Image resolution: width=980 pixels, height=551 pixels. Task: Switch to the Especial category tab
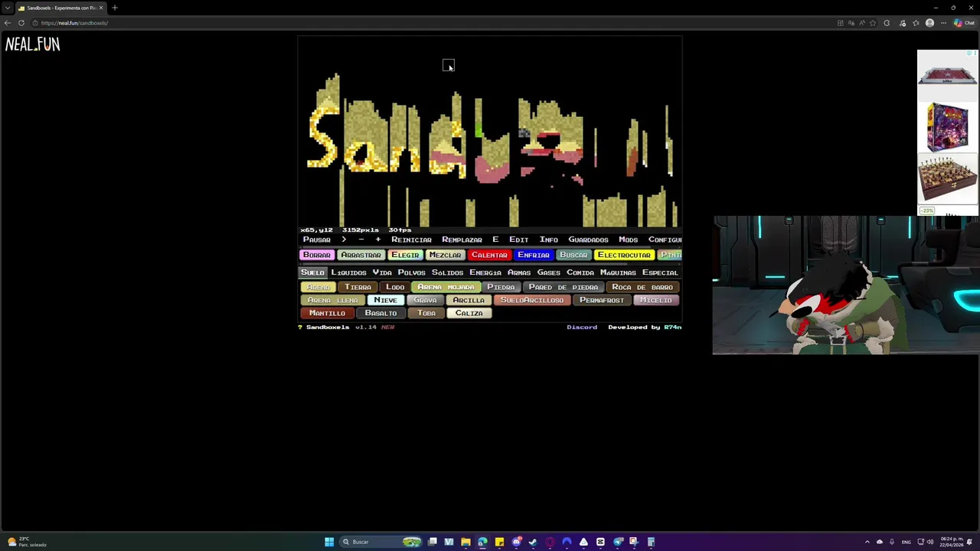coord(660,272)
